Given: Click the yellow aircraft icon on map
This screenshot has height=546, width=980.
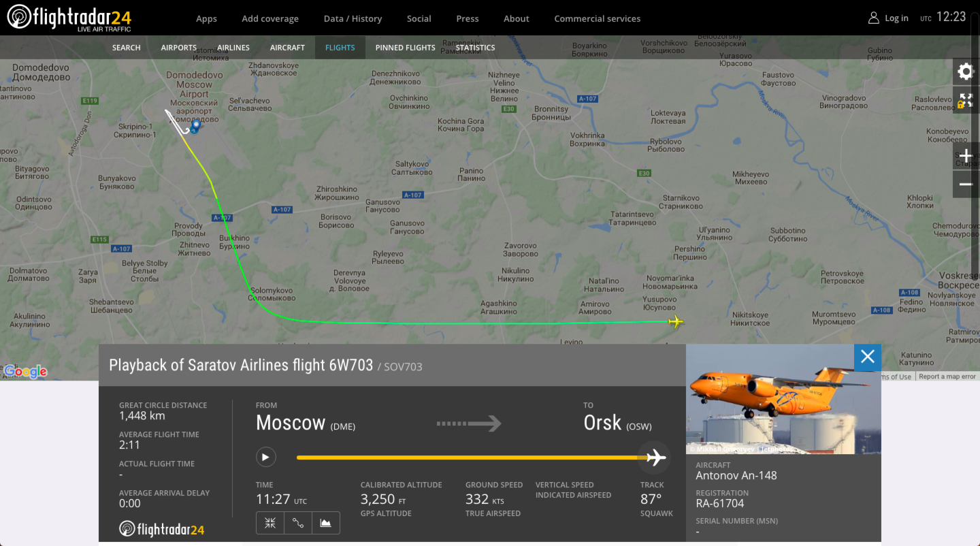Looking at the screenshot, I should click(676, 321).
